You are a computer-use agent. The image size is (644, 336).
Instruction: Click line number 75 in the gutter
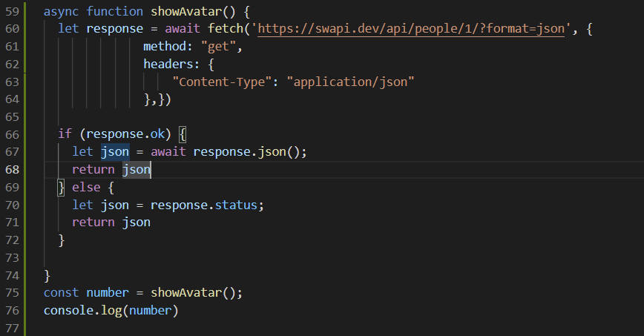[13, 293]
